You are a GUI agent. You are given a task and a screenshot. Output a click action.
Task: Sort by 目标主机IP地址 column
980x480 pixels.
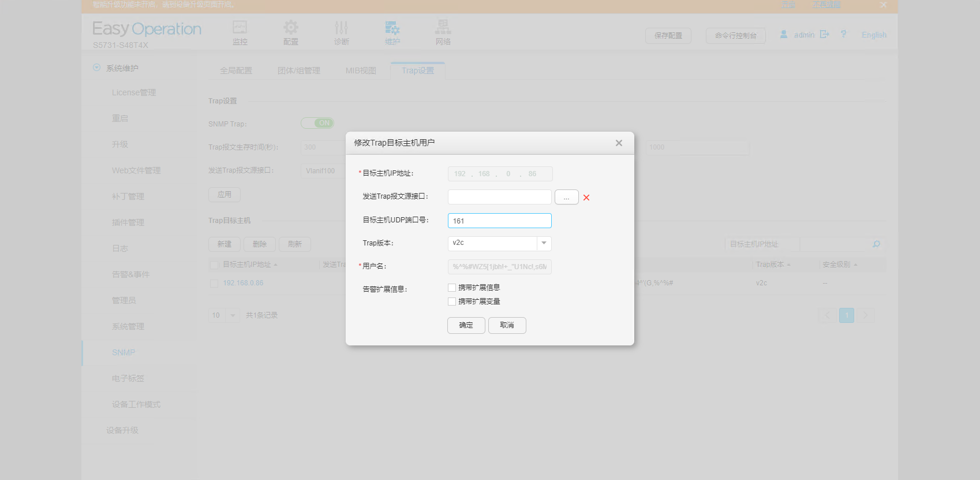click(250, 265)
